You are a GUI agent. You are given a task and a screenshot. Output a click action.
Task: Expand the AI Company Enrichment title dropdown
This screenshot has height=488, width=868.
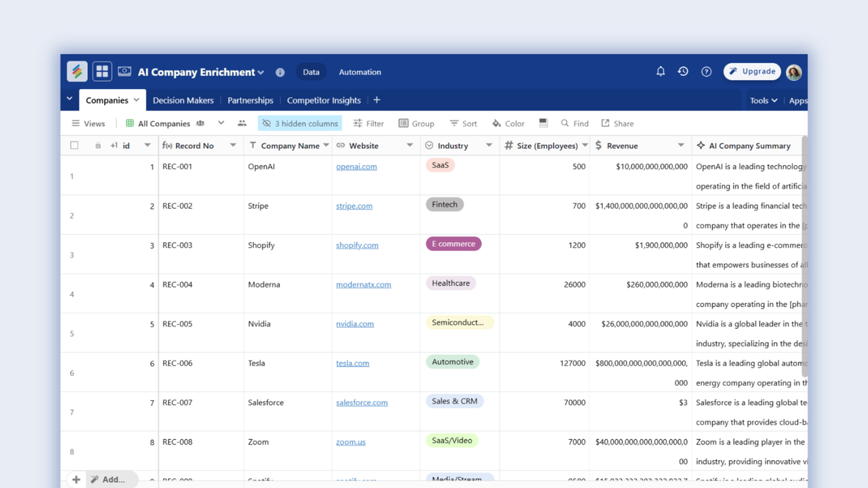(261, 72)
